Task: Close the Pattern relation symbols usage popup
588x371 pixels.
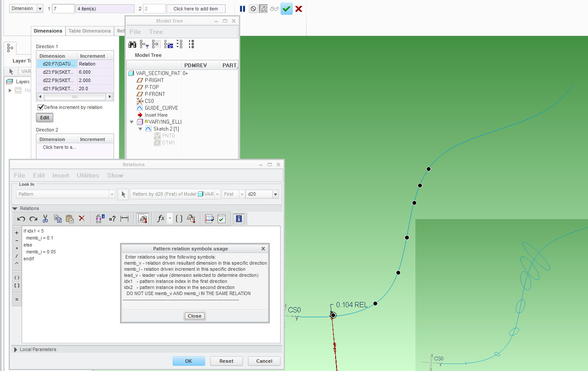Action: point(195,316)
